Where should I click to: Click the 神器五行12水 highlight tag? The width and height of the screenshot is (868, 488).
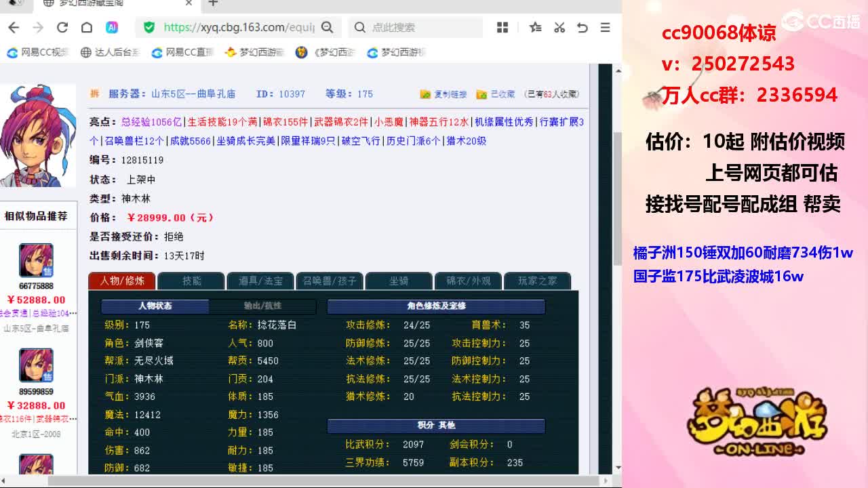(x=439, y=122)
